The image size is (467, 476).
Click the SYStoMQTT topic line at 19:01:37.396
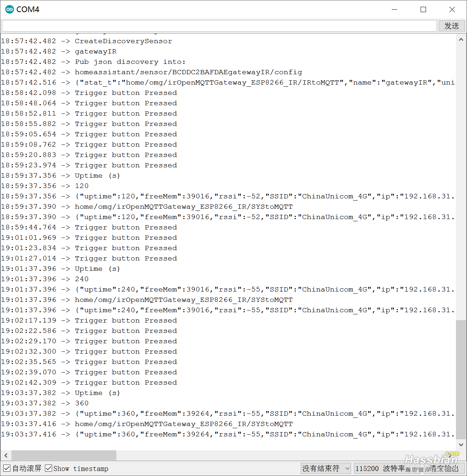[x=147, y=300]
